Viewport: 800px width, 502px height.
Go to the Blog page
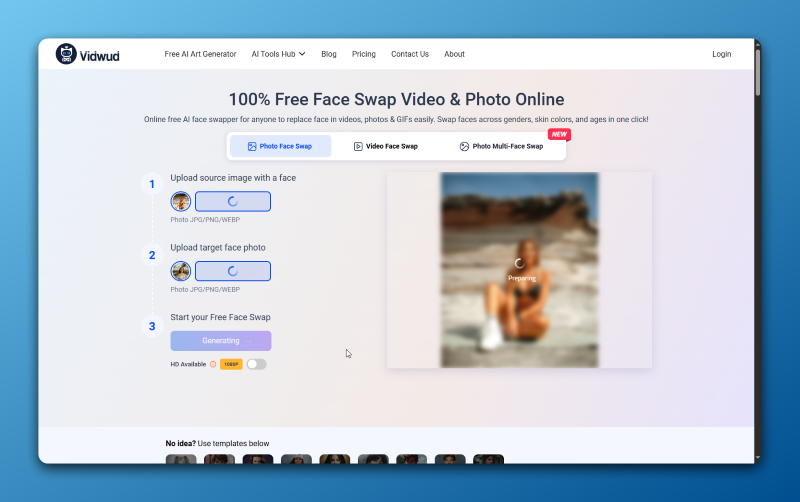click(329, 54)
